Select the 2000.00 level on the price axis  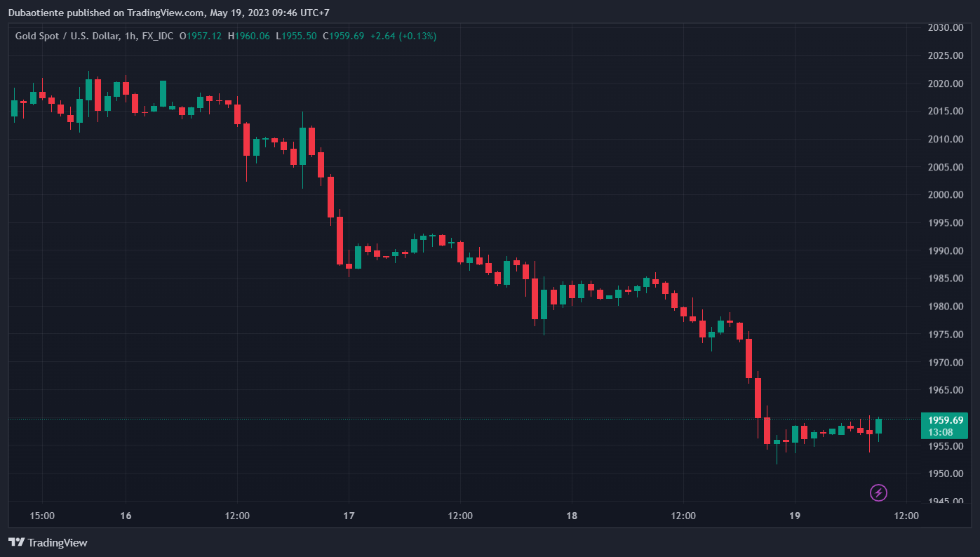[946, 195]
